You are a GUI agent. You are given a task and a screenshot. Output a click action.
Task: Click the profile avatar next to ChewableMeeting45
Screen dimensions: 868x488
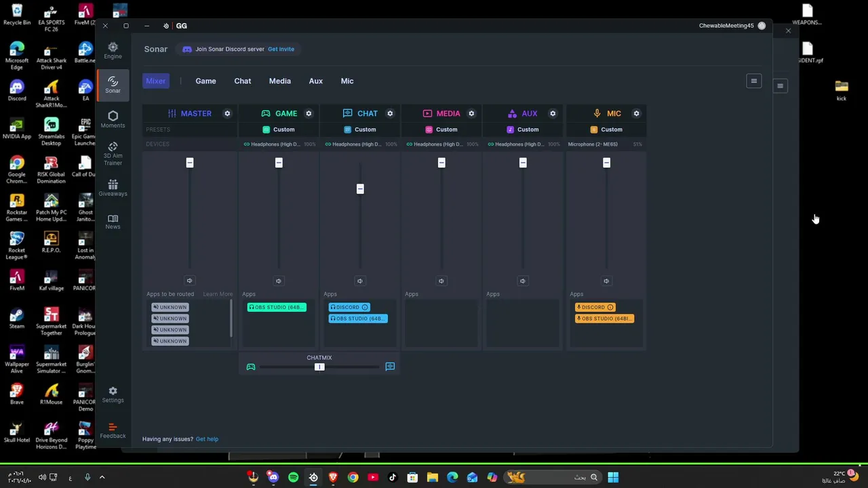pos(762,26)
